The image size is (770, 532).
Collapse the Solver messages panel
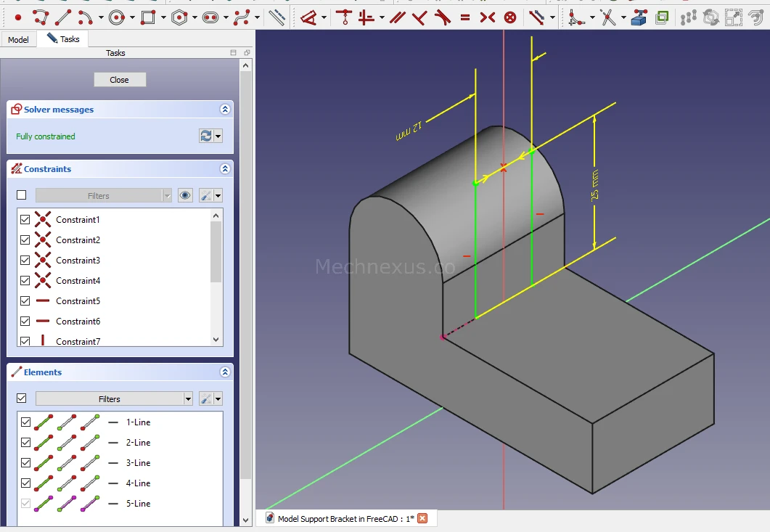(225, 110)
